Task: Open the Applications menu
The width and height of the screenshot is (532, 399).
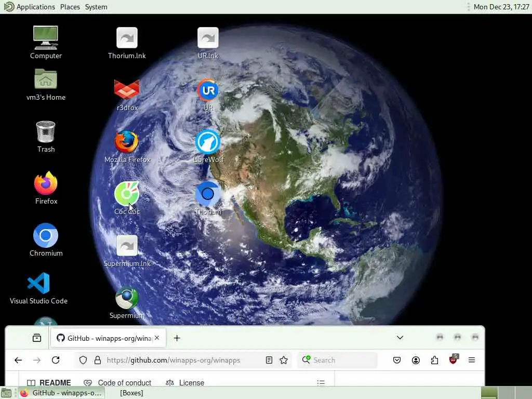Action: pos(30,7)
